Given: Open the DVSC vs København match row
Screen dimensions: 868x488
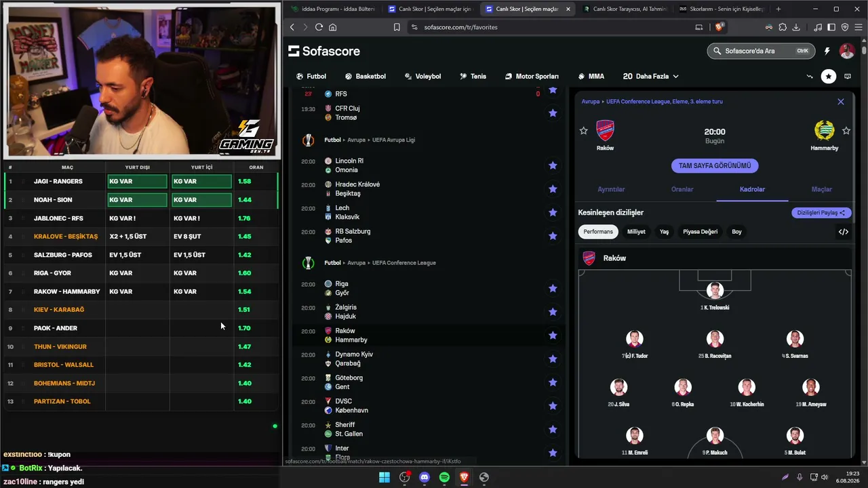Looking at the screenshot, I should coord(429,406).
